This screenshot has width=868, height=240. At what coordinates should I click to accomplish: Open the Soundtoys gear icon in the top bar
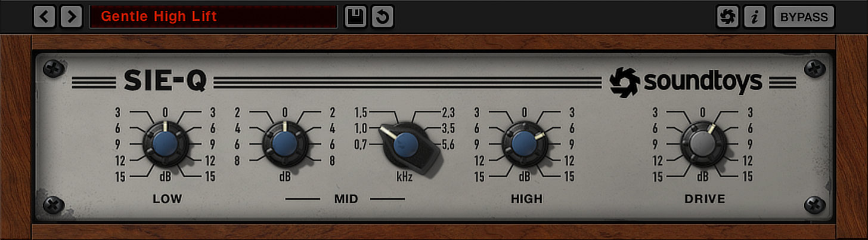click(728, 17)
